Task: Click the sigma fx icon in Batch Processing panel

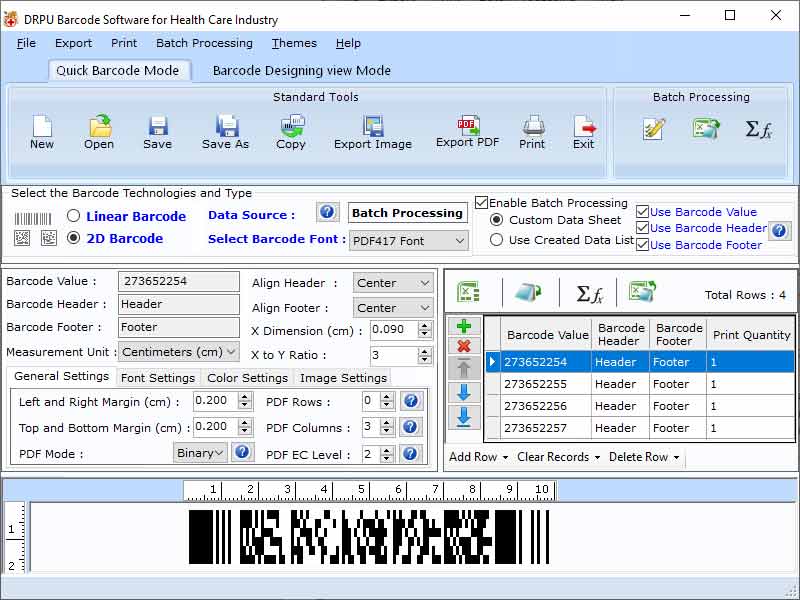Action: tap(756, 128)
